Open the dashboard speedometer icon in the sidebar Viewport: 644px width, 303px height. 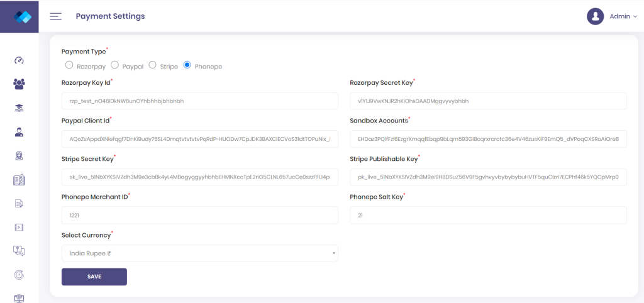19,60
